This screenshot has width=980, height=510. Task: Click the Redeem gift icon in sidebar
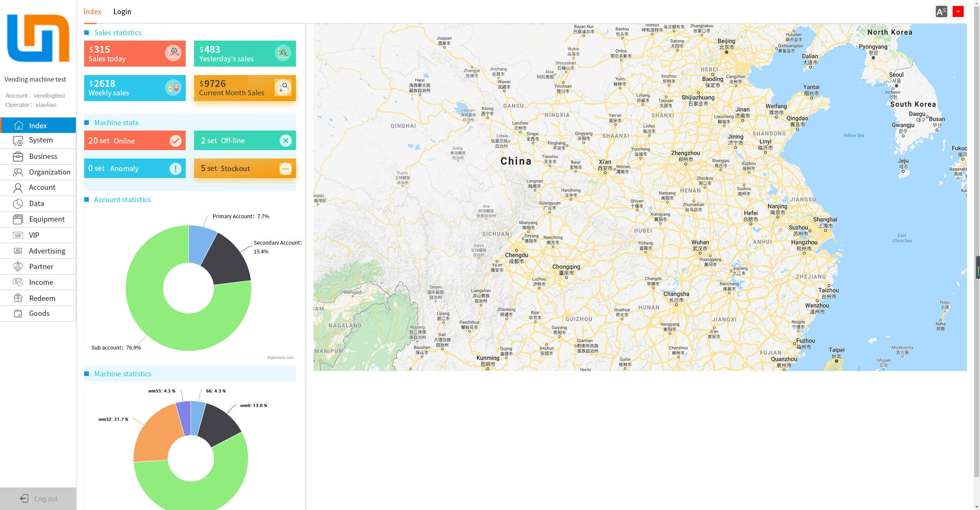point(18,298)
